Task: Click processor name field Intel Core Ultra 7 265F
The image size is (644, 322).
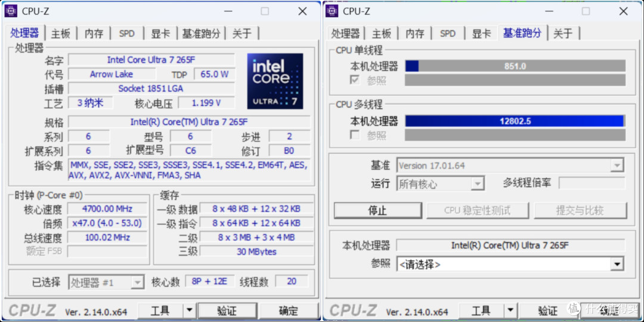Action: pos(151,60)
